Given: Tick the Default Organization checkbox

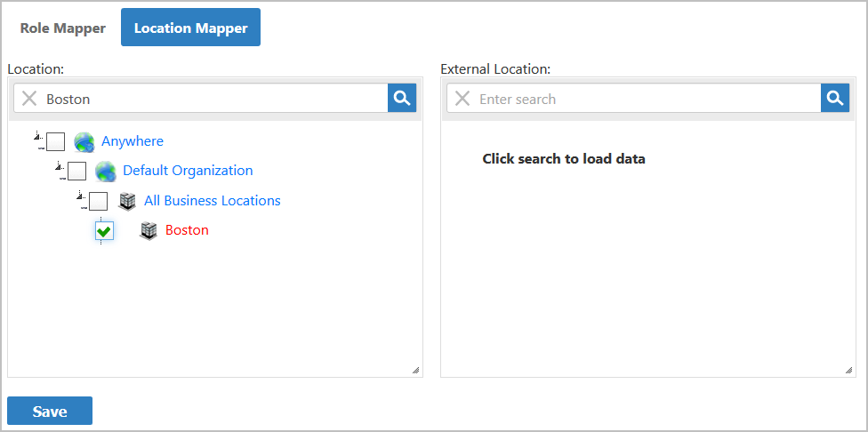Looking at the screenshot, I should tap(76, 171).
